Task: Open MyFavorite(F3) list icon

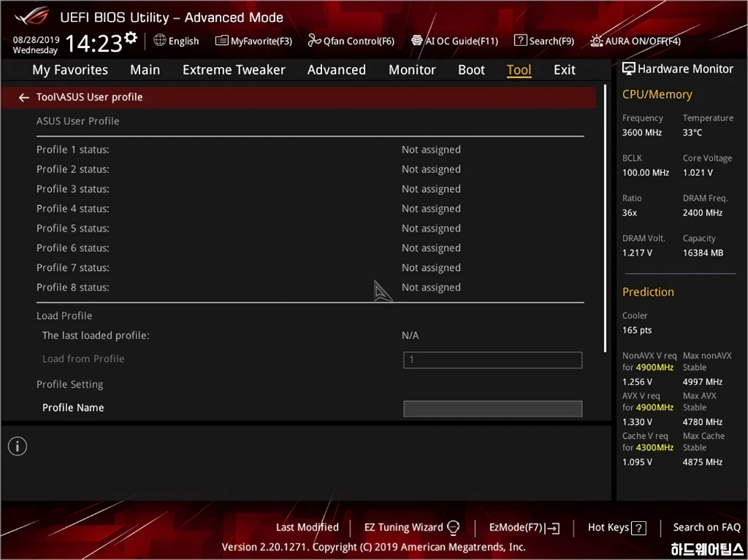Action: coord(222,41)
